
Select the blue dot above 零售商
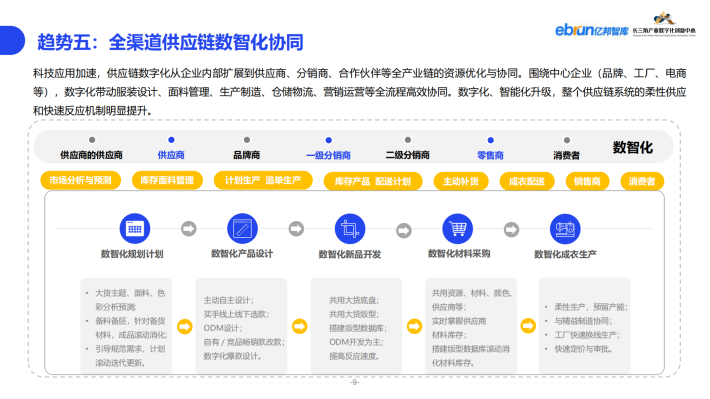click(490, 140)
